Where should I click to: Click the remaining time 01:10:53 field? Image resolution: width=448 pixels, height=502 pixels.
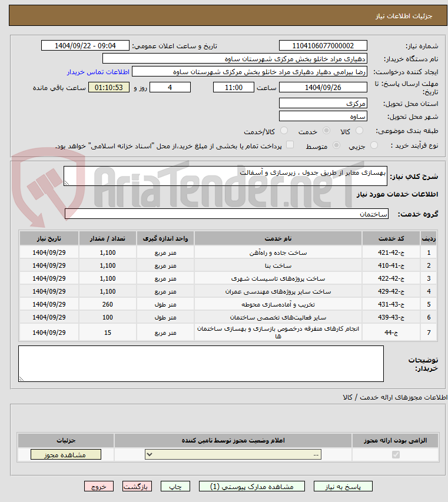click(x=109, y=87)
